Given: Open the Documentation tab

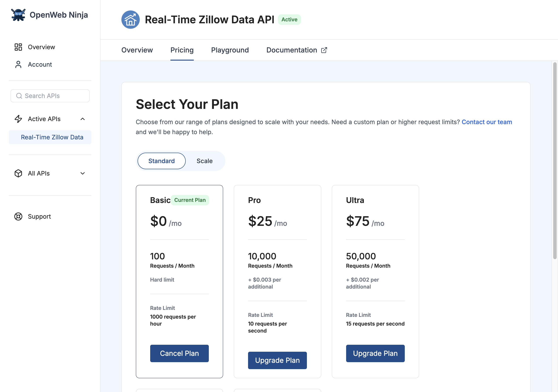Looking at the screenshot, I should [x=297, y=50].
